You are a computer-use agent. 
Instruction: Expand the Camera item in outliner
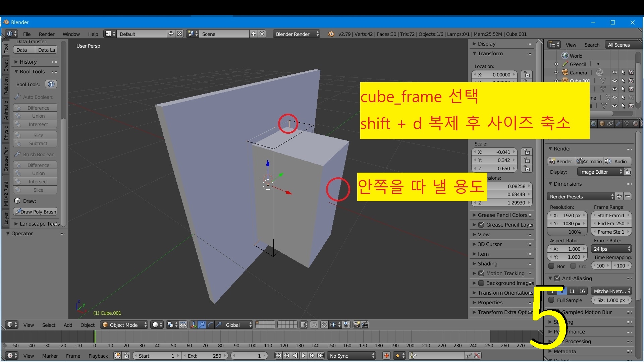[556, 72]
